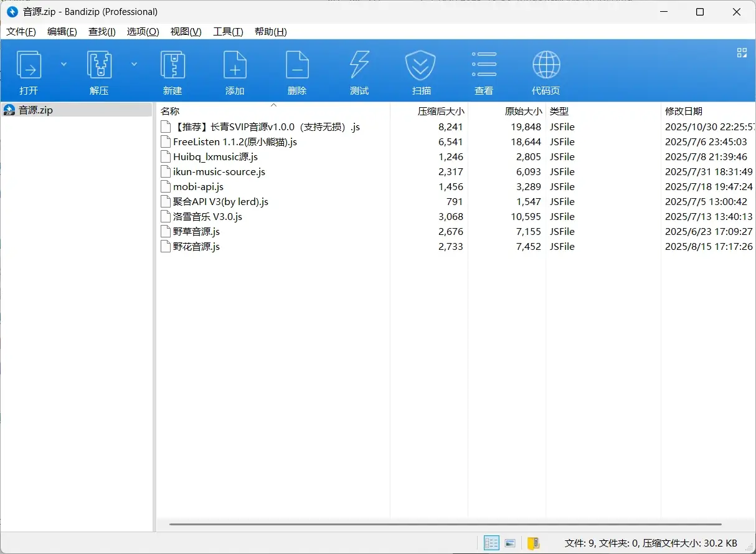Open the 帮助(H) menu
This screenshot has width=756, height=554.
pos(271,32)
